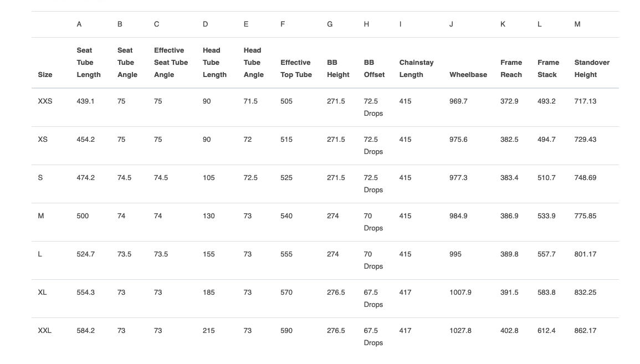Click column letter M heading
This screenshot has height=364, width=640.
[577, 24]
